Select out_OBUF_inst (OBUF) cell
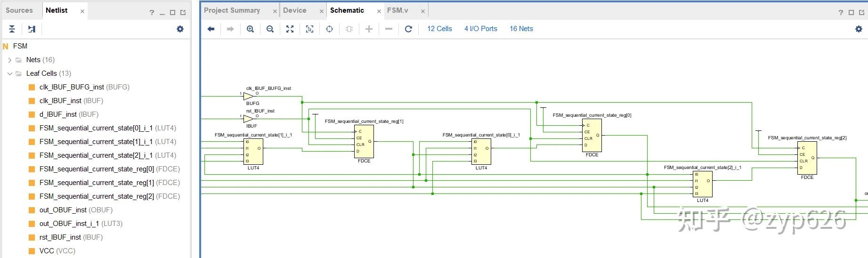 (x=76, y=210)
